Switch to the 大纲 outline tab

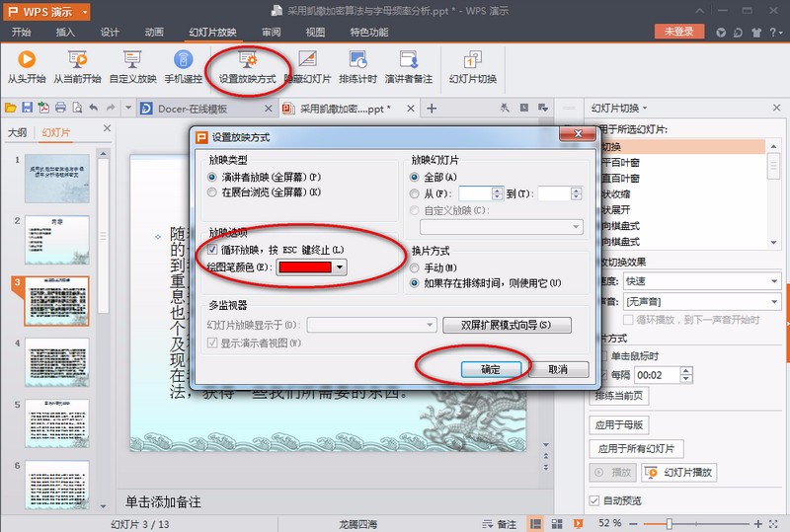17,132
